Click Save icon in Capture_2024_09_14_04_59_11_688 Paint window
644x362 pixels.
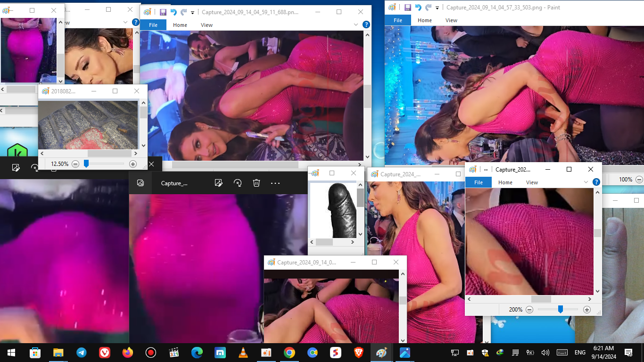(163, 12)
